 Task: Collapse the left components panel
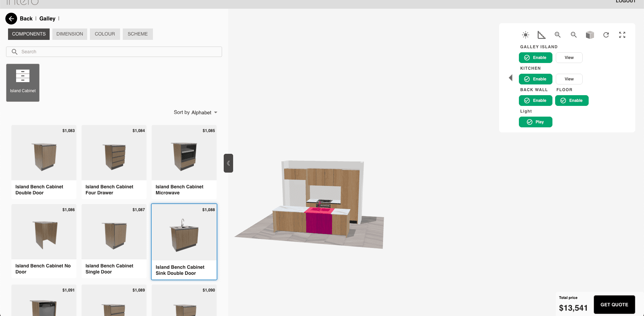coord(228,163)
